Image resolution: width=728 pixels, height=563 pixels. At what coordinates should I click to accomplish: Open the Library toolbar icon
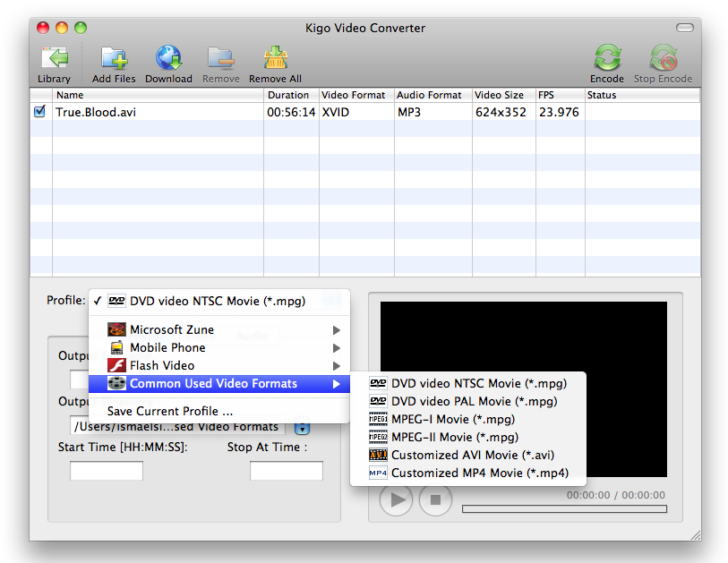pyautogui.click(x=55, y=58)
